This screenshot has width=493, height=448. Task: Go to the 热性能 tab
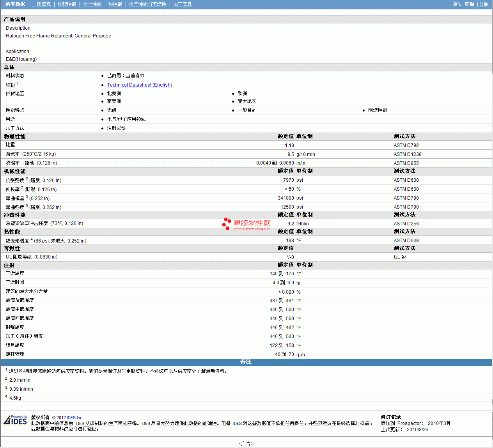[115, 4]
